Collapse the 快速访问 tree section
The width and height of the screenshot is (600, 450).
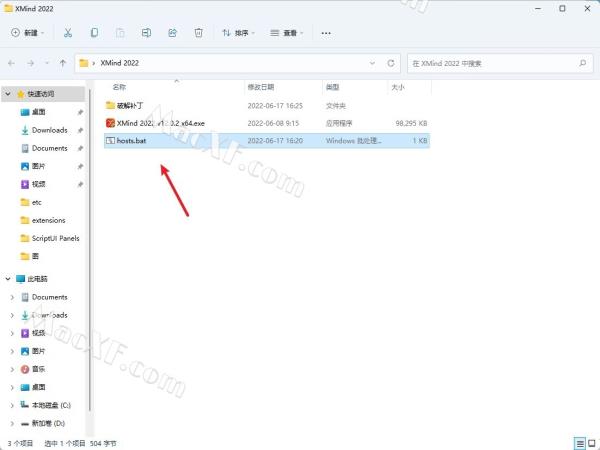tap(9, 94)
